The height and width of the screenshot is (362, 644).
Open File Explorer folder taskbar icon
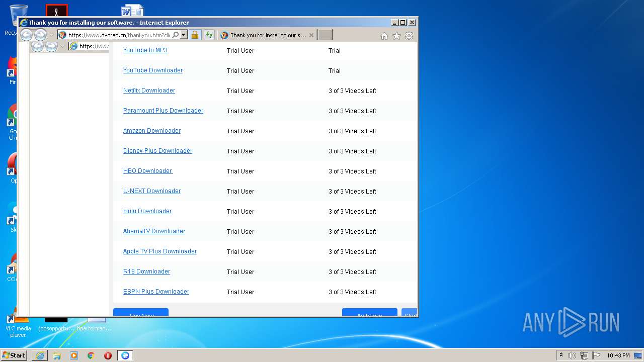coord(57,355)
